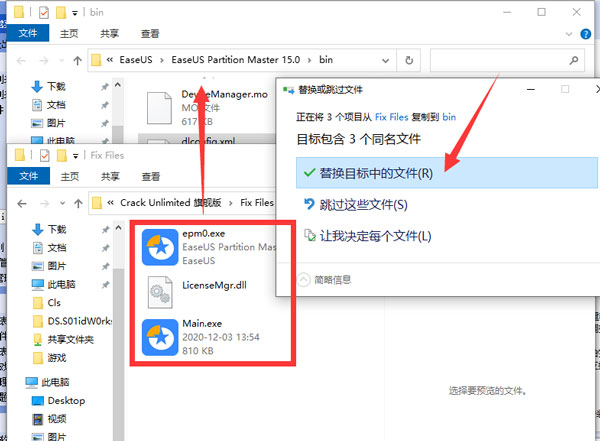Open View tab in Fix Files window

[x=151, y=176]
